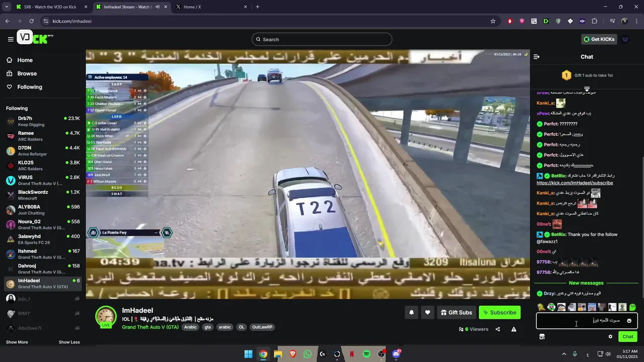Open Ramee channel in Following list

tap(43, 136)
